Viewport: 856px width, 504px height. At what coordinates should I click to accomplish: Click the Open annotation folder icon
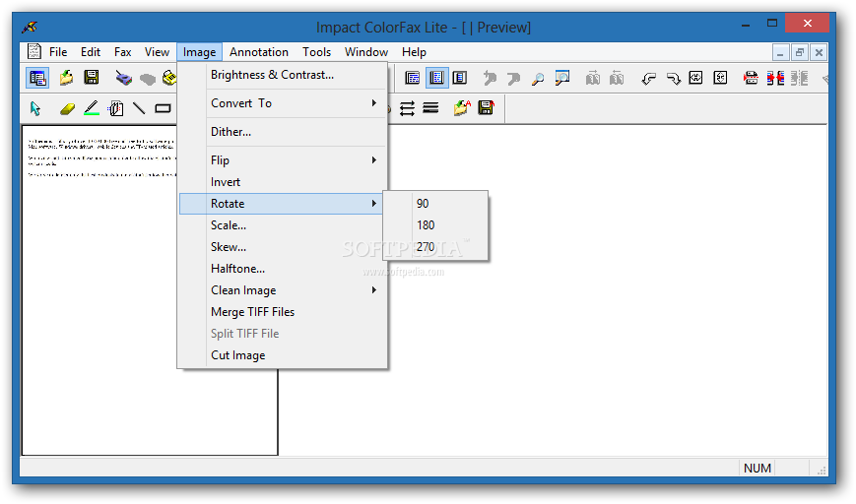pyautogui.click(x=462, y=108)
